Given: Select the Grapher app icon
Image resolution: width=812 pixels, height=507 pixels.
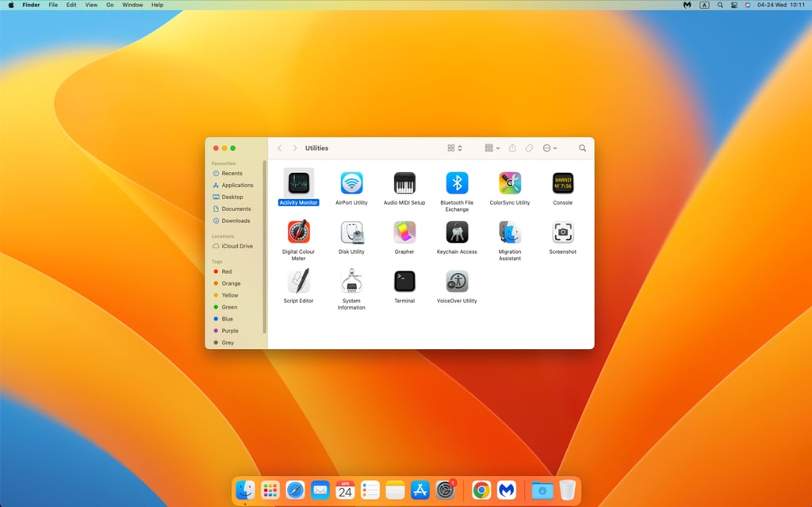Looking at the screenshot, I should (404, 232).
